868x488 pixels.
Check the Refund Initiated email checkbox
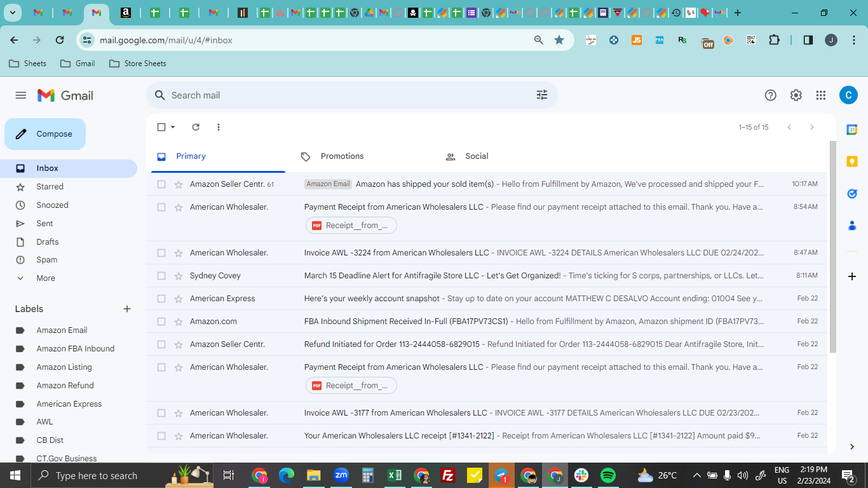(161, 344)
